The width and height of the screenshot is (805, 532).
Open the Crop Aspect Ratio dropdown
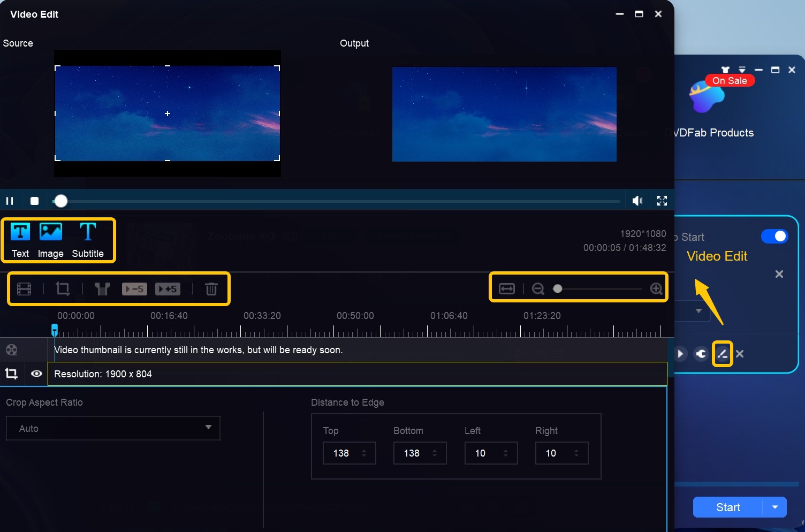tap(112, 428)
